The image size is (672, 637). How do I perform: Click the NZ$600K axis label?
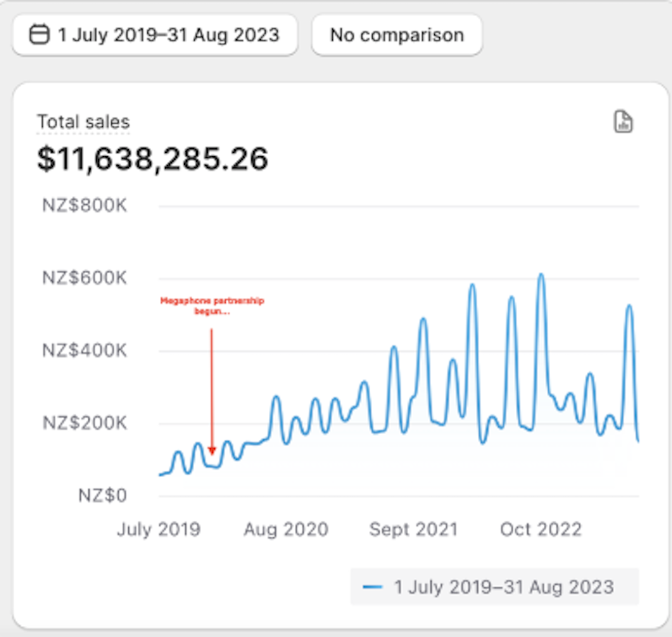85,278
